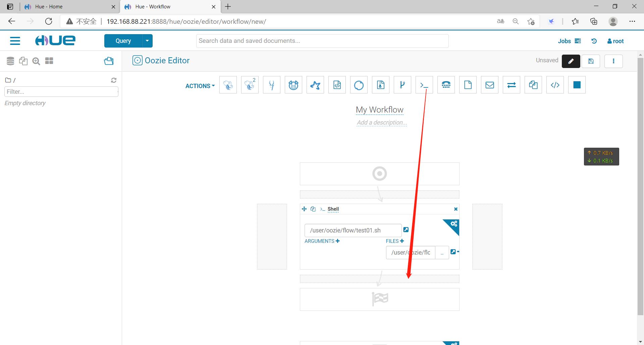Select the Hive Script action icon

pyautogui.click(x=228, y=85)
